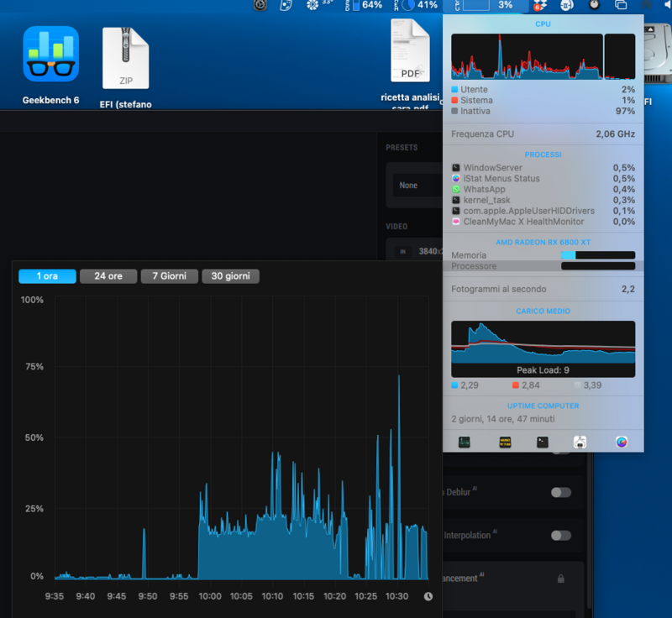The width and height of the screenshot is (672, 618).
Task: Click the WindowServer process row
Action: (x=543, y=168)
